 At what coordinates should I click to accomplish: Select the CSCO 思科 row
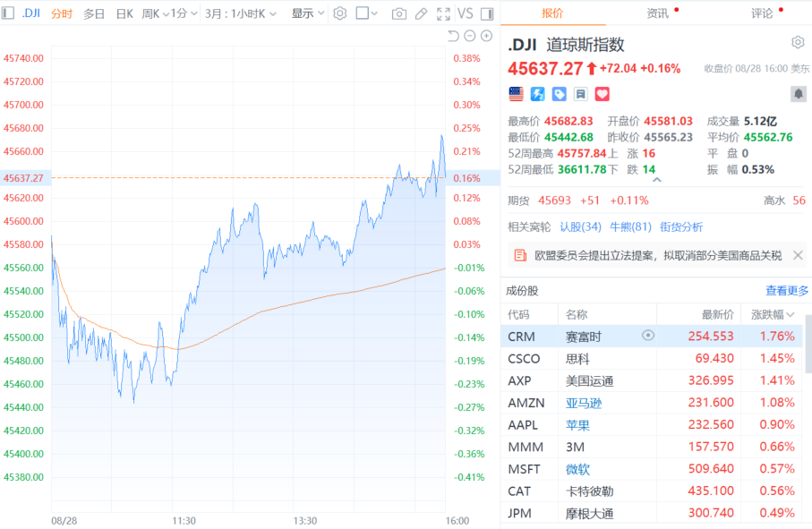coord(652,358)
